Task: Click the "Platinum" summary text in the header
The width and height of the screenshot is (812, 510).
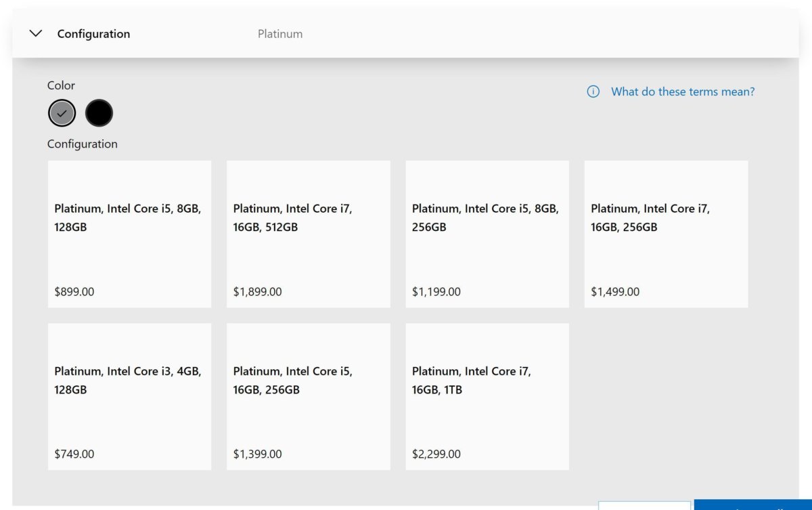Action: tap(280, 34)
